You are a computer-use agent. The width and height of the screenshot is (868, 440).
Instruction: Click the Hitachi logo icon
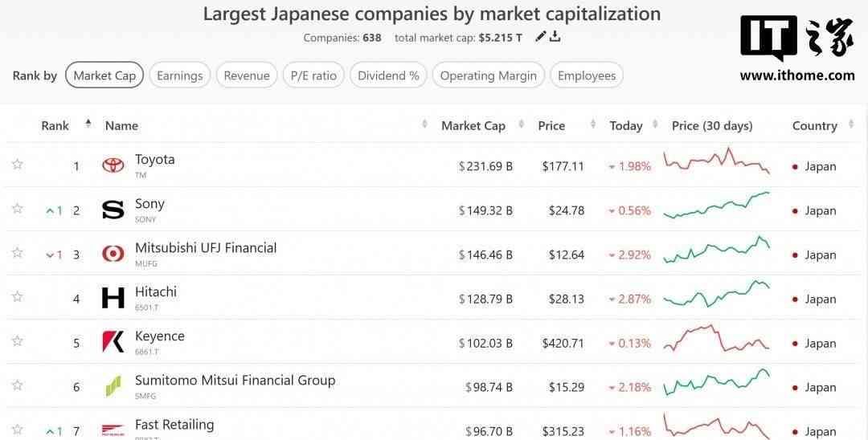pyautogui.click(x=113, y=299)
